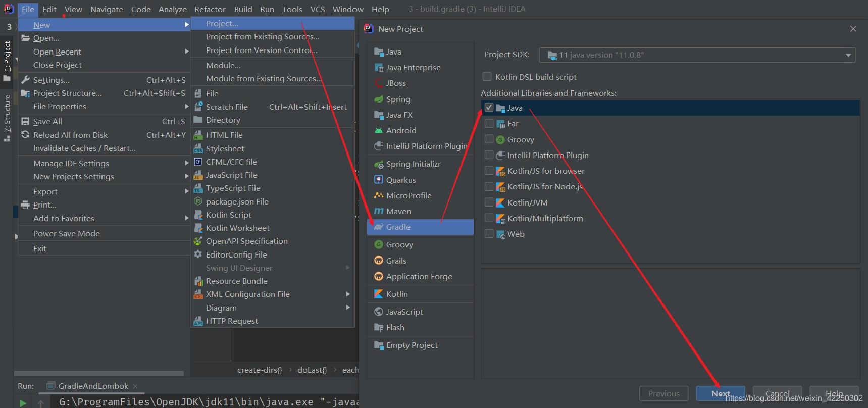Screen dimensions: 868x408
Task: Open the VCS menu
Action: 318,9
